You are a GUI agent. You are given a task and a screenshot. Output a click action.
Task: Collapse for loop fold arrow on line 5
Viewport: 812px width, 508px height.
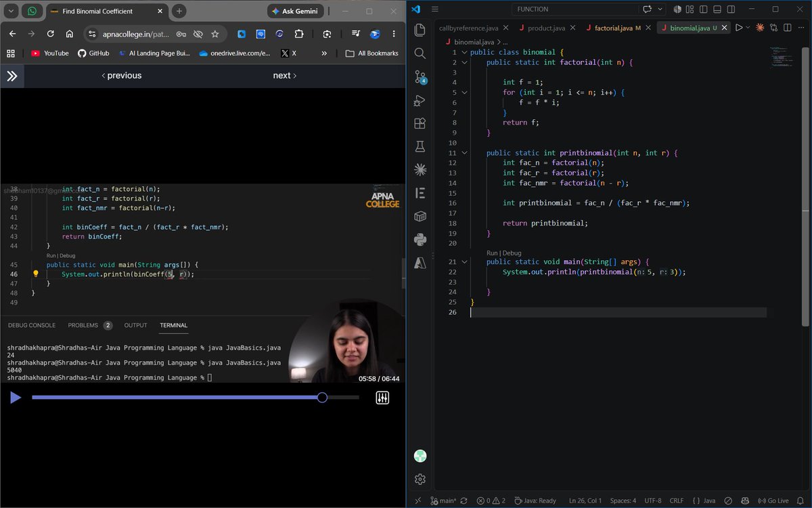464,92
